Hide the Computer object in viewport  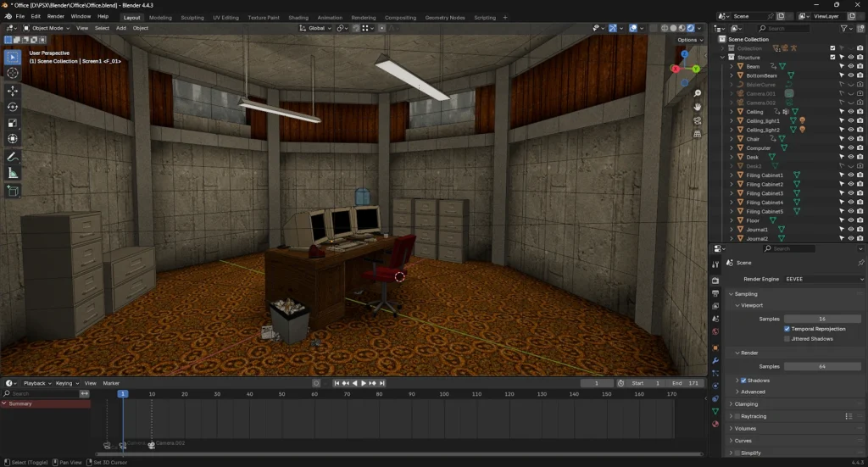[x=851, y=148]
